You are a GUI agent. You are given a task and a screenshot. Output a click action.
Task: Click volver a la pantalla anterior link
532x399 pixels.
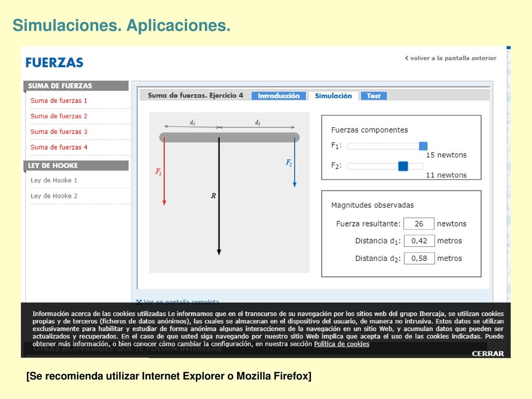coord(450,58)
